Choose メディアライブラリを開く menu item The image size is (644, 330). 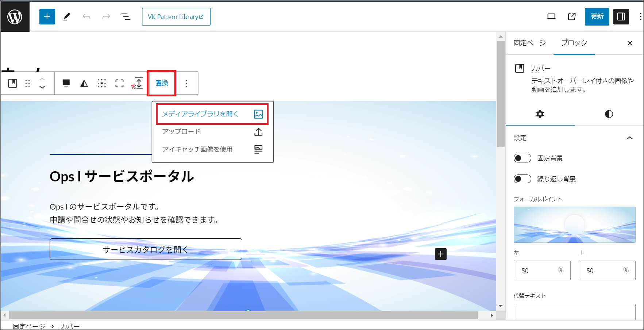(x=212, y=114)
